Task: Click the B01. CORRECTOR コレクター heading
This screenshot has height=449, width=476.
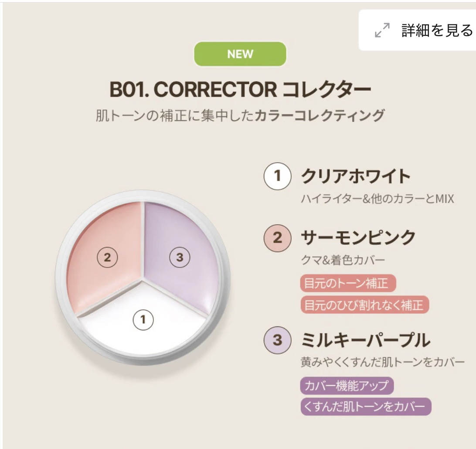Action: (240, 89)
